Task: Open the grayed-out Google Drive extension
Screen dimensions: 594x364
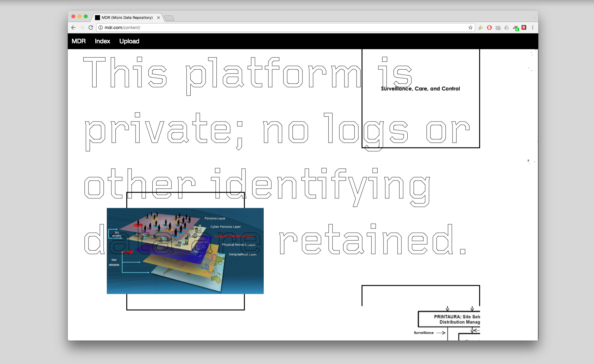Action: (507, 28)
